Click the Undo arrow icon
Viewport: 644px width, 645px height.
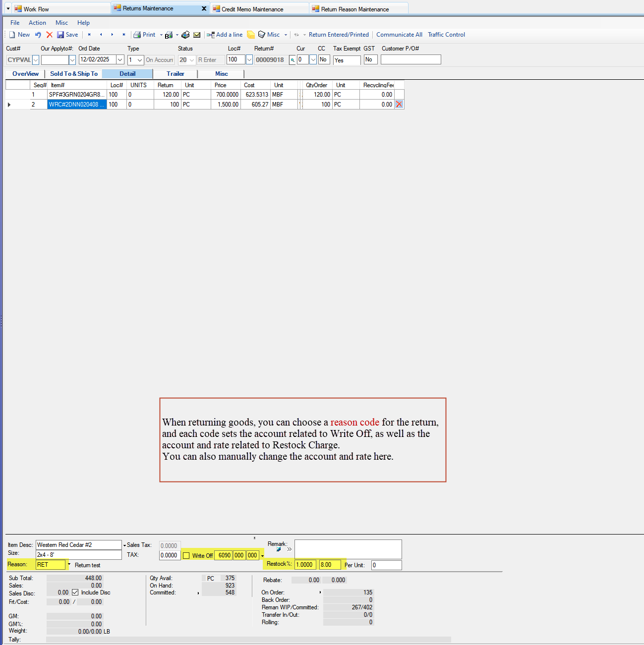[38, 34]
